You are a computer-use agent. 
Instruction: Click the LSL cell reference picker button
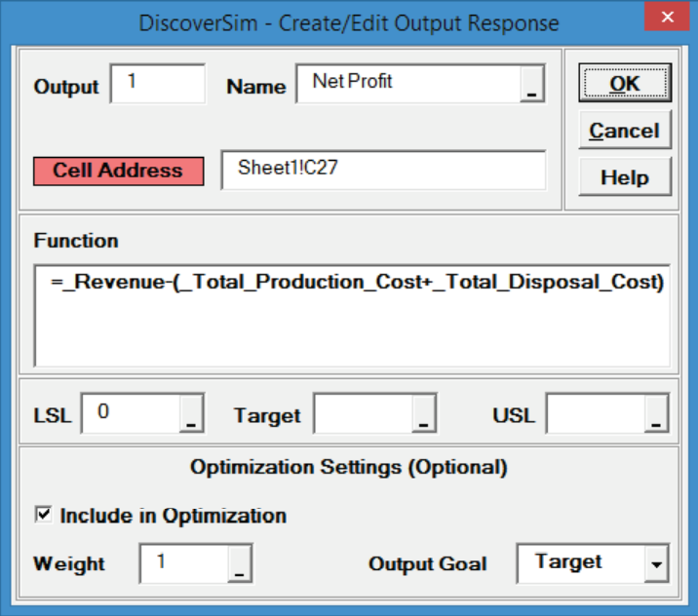[192, 415]
